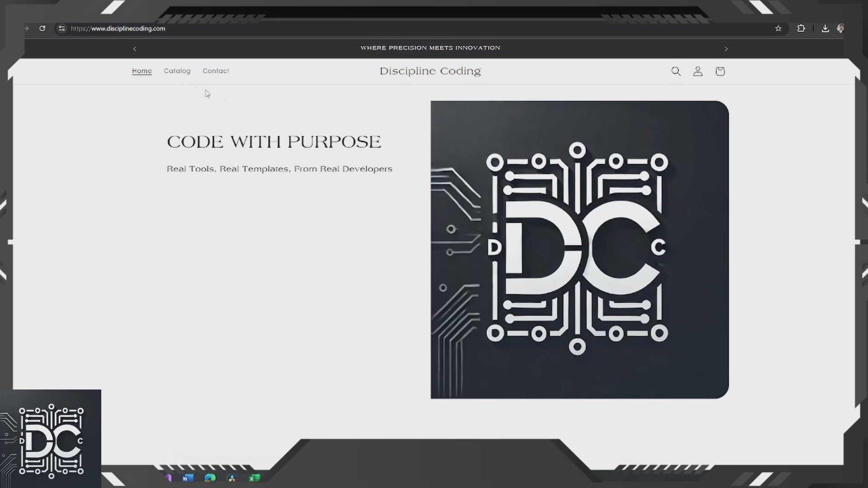868x488 pixels.
Task: Open Visual Studio from the taskbar
Action: [x=169, y=478]
